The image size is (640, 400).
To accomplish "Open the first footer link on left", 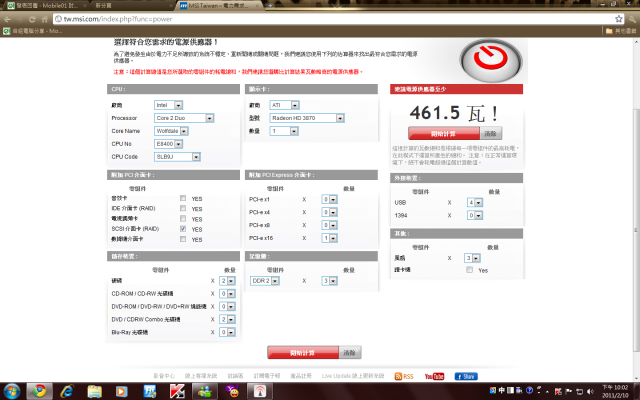I will pos(164,376).
